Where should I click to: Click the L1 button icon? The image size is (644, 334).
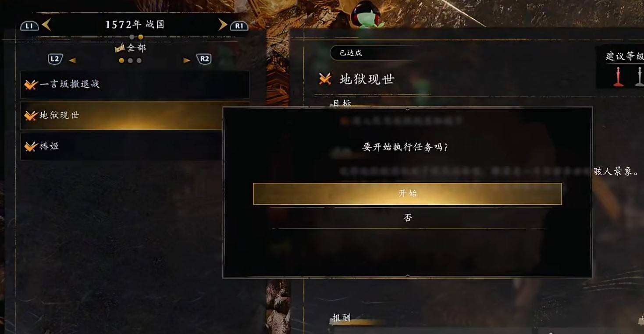pyautogui.click(x=29, y=25)
